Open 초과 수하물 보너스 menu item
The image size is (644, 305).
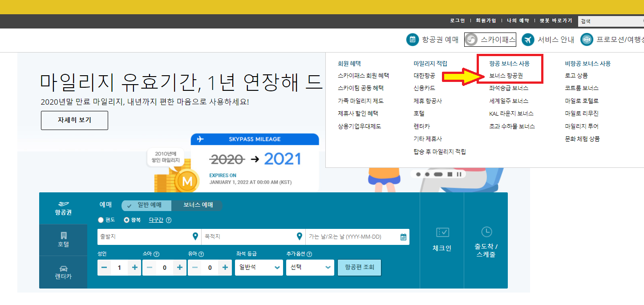[x=512, y=126]
